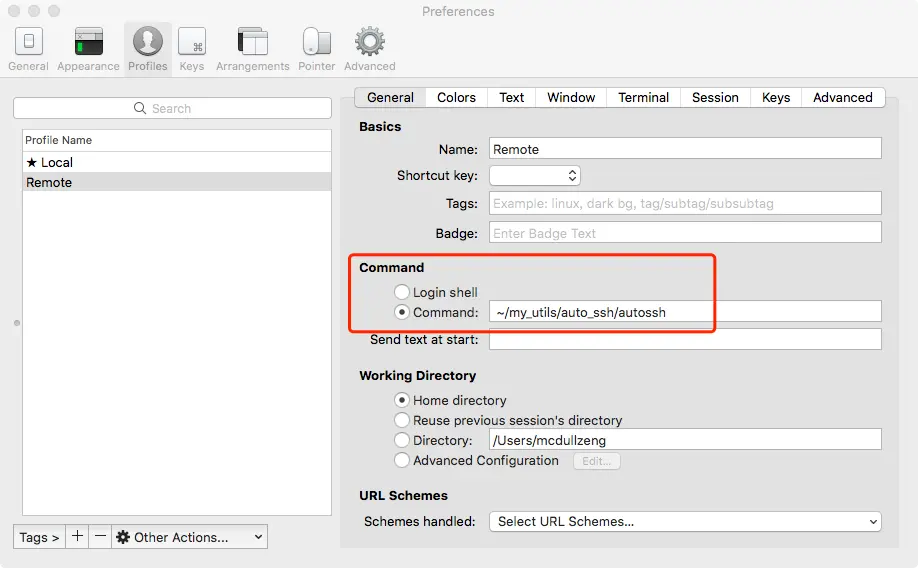Viewport: 918px width, 568px height.
Task: Remove selected profile with minus button
Action: [x=100, y=536]
